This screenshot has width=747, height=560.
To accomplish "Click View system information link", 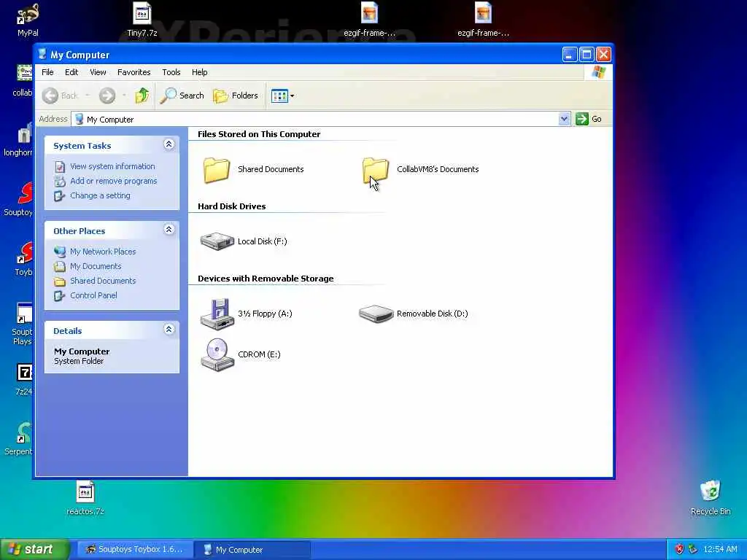I will (112, 167).
